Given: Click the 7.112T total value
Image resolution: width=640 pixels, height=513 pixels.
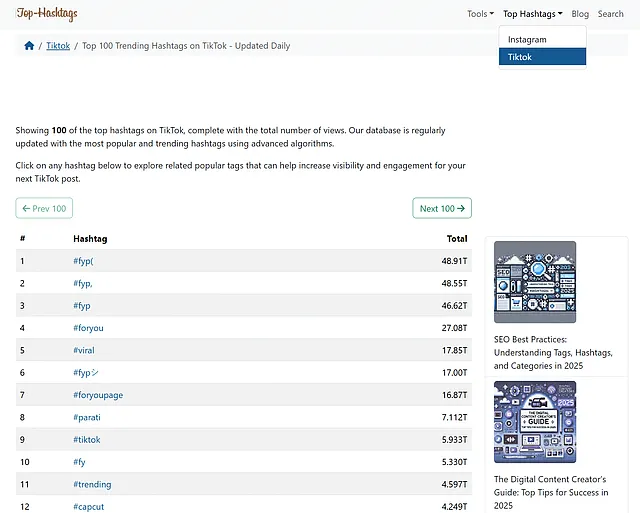Looking at the screenshot, I should point(454,417).
